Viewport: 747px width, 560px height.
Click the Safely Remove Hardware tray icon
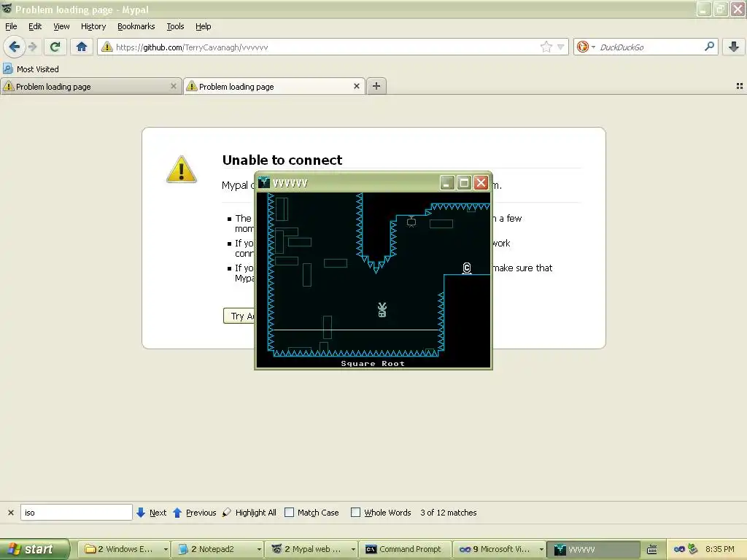693,549
